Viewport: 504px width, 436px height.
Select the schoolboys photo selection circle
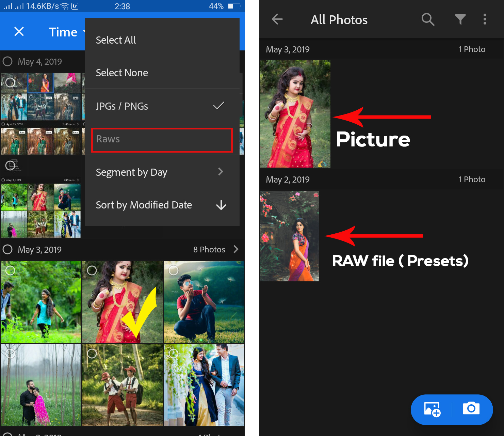point(92,354)
